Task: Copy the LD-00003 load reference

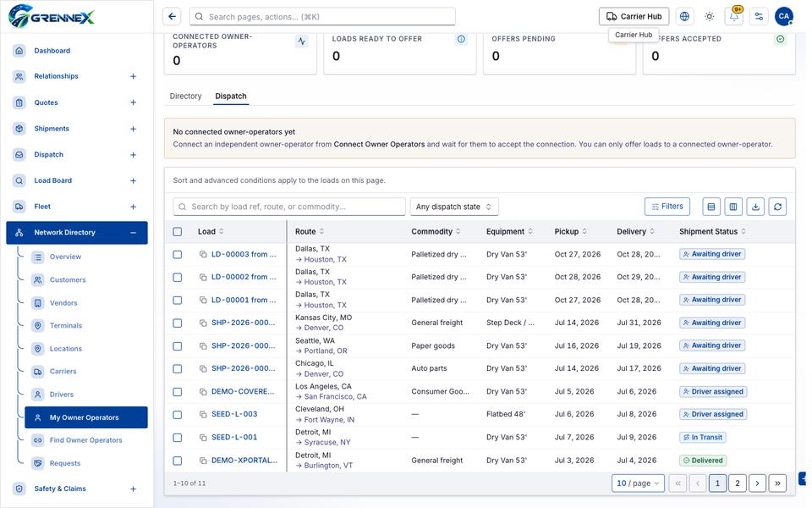Action: click(203, 255)
